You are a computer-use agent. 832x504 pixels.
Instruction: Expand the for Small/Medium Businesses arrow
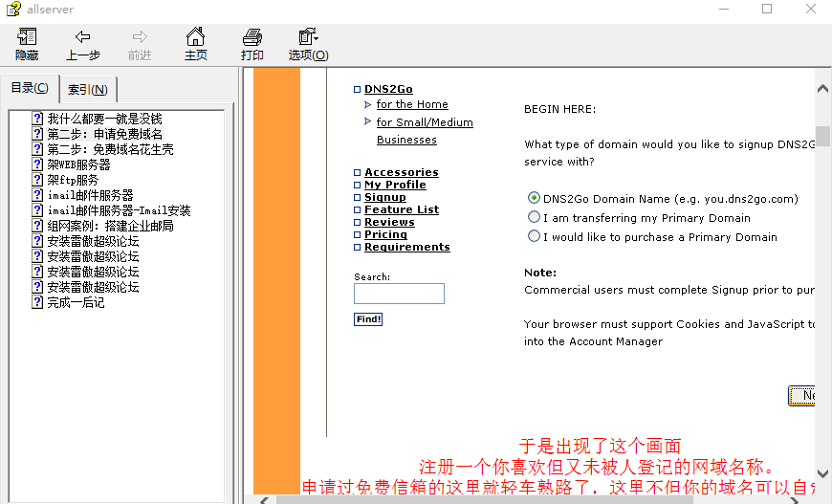coord(368,121)
